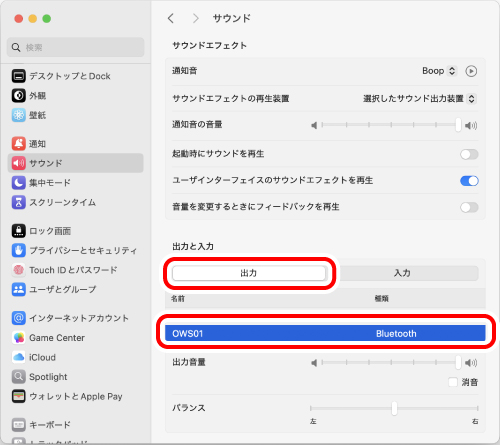
Task: Open デスクトップとDock settings icon
Action: click(19, 76)
